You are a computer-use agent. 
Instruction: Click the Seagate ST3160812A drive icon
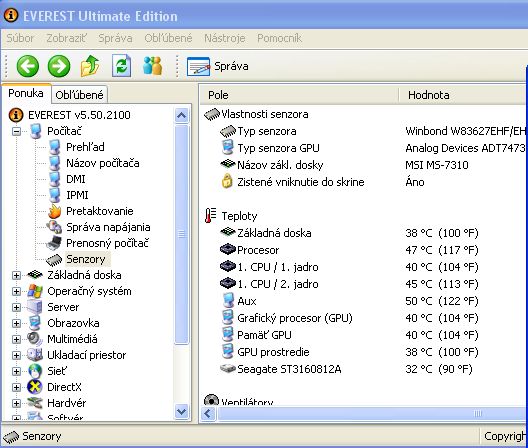pyautogui.click(x=228, y=369)
